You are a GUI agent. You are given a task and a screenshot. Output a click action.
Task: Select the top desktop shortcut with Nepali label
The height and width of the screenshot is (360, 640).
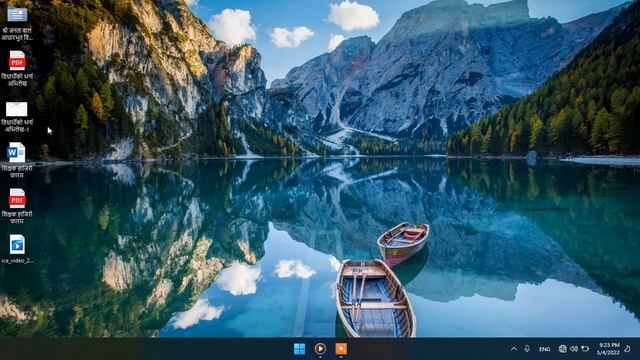pos(17,23)
